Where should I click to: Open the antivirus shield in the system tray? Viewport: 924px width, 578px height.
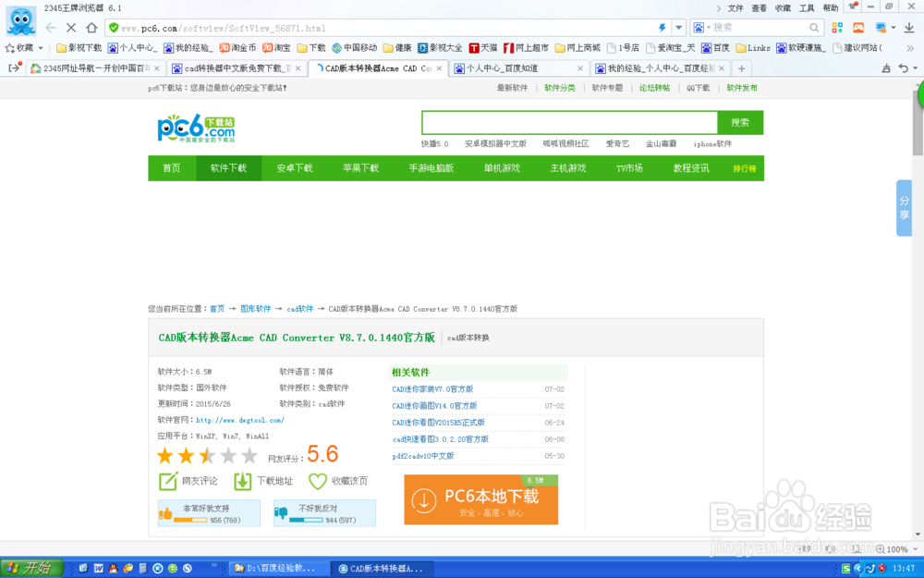[882, 568]
